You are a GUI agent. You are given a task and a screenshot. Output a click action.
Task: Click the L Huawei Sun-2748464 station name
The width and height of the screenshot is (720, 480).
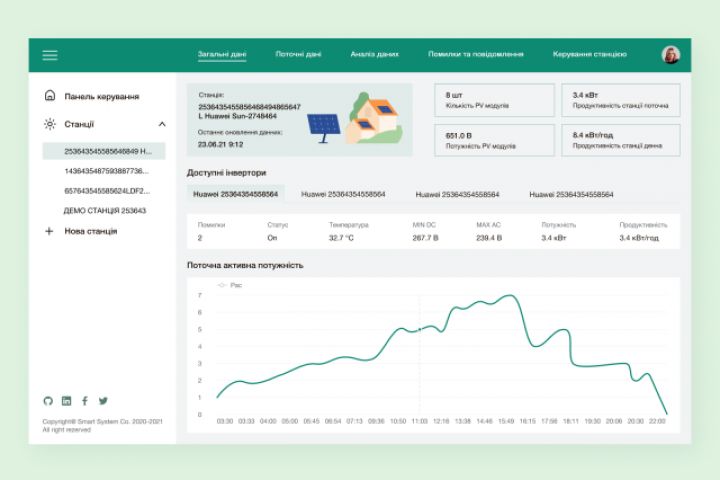pyautogui.click(x=237, y=116)
